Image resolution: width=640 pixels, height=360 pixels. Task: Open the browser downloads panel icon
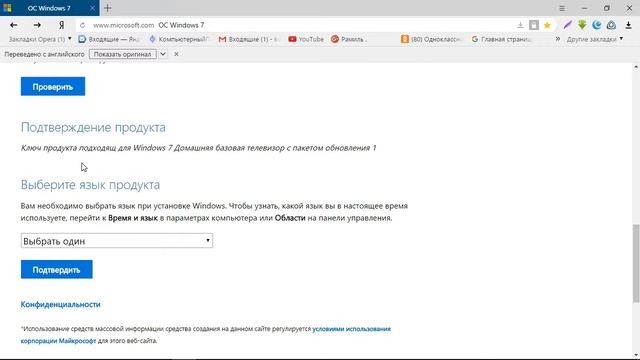628,25
